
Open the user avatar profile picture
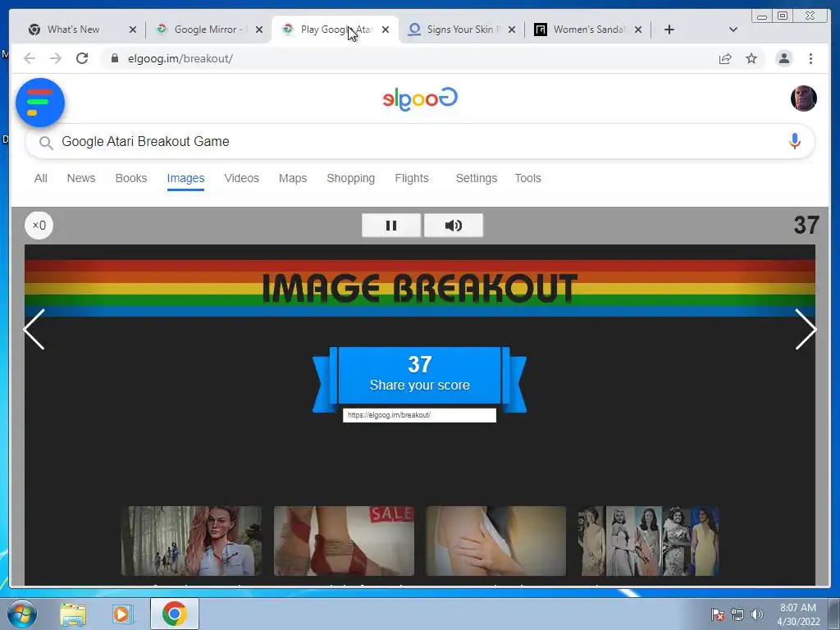click(804, 98)
